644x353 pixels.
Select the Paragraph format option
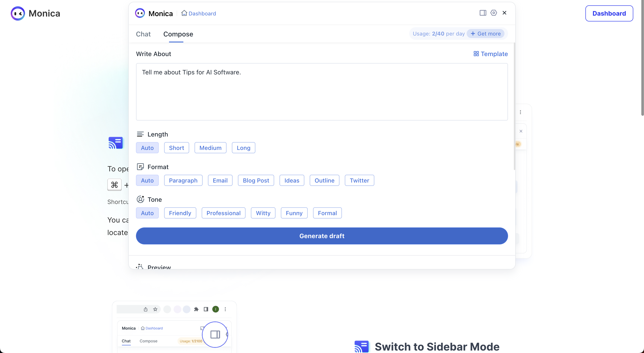[x=183, y=180]
